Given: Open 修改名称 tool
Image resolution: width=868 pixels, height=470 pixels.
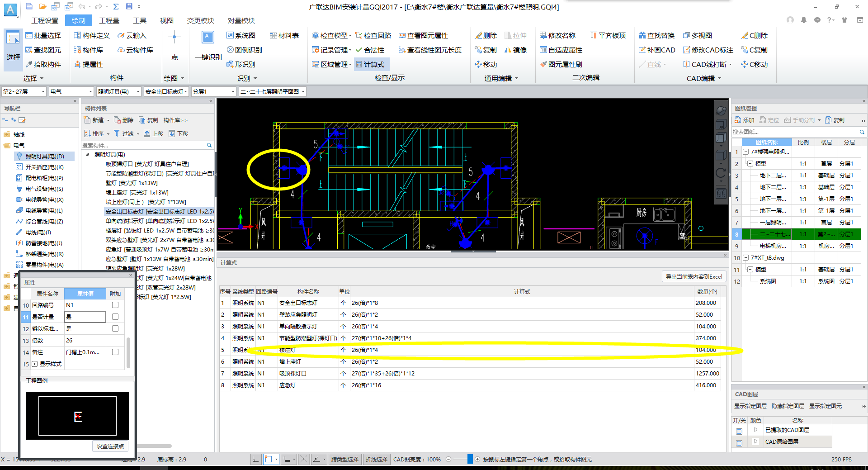Looking at the screenshot, I should [558, 35].
